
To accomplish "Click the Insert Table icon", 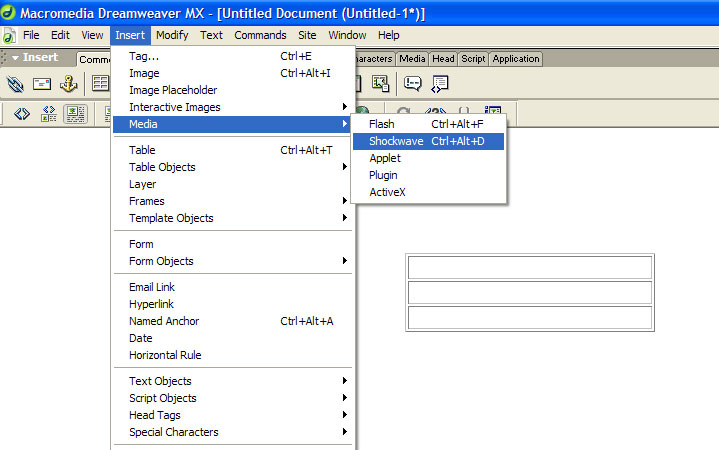I will click(x=100, y=84).
